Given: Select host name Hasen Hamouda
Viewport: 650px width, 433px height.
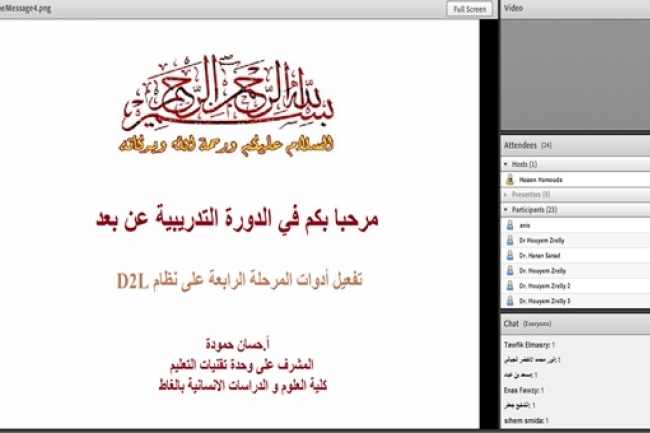Looking at the screenshot, I should tap(541, 180).
